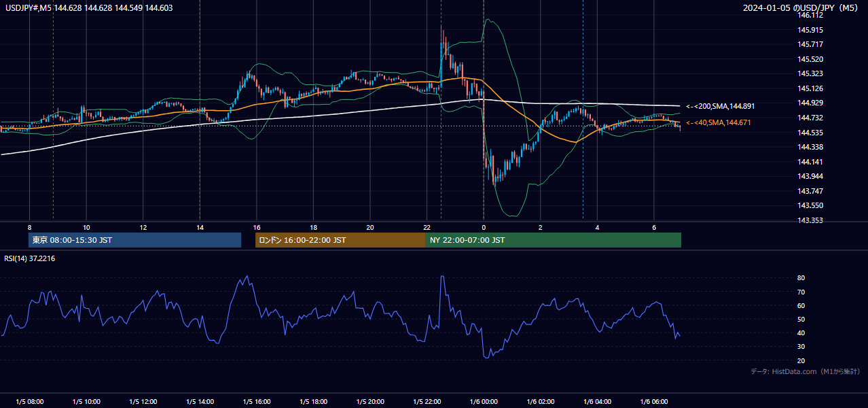Viewport: 868px width, 408px height.
Task: Click the 144.732 price axis label
Action: [x=811, y=118]
